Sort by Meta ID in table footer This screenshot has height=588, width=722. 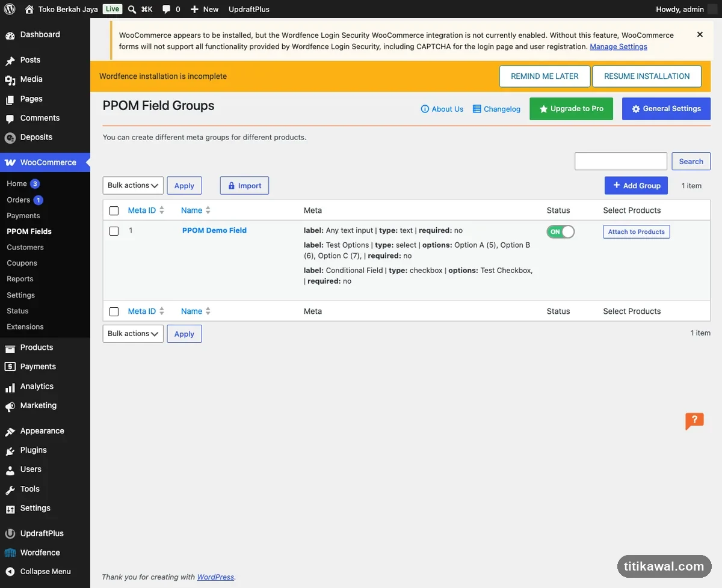(x=146, y=311)
